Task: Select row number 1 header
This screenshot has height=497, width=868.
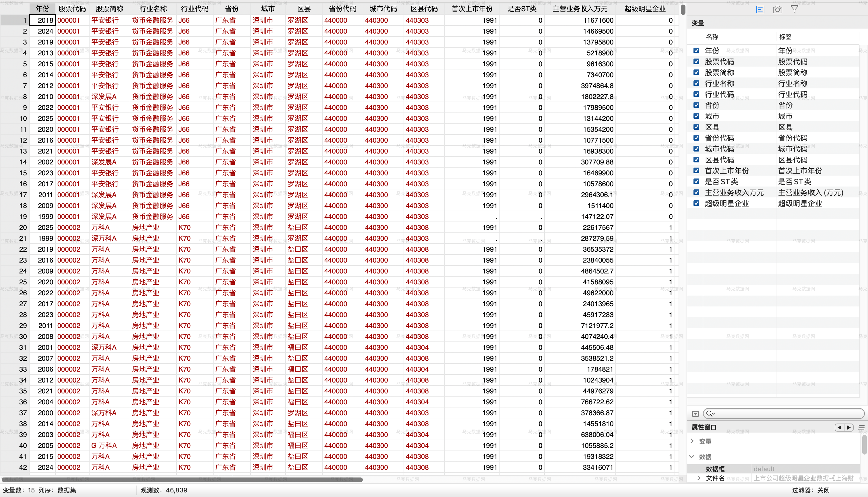Action: coord(15,20)
